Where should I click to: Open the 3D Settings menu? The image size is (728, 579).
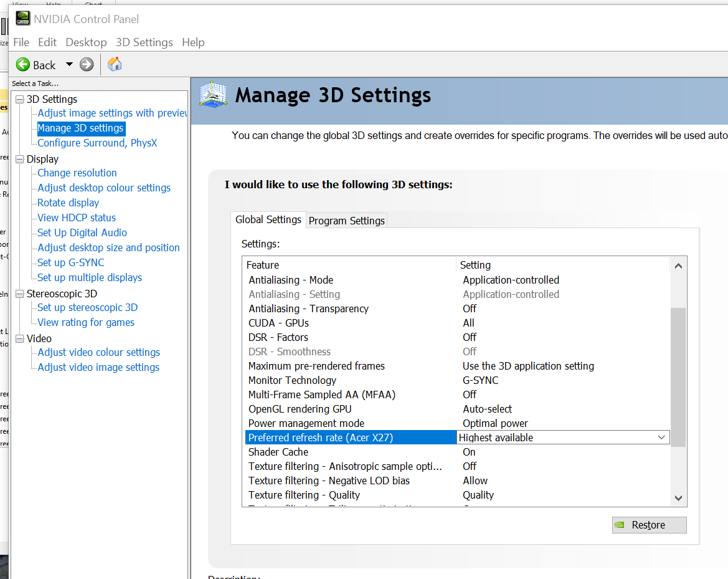click(x=144, y=42)
